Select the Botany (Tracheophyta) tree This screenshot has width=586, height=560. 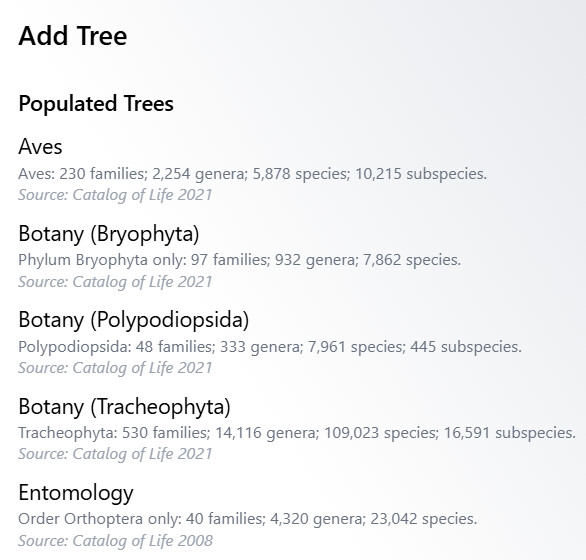coord(124,407)
